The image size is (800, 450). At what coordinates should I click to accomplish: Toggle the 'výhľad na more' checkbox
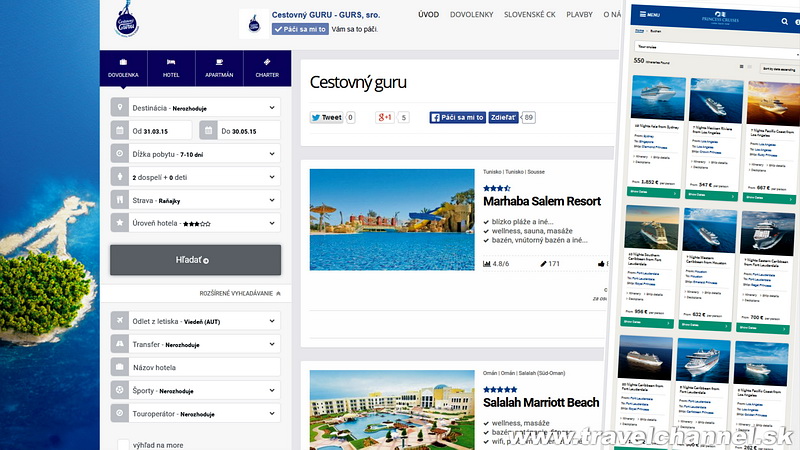pos(123,445)
